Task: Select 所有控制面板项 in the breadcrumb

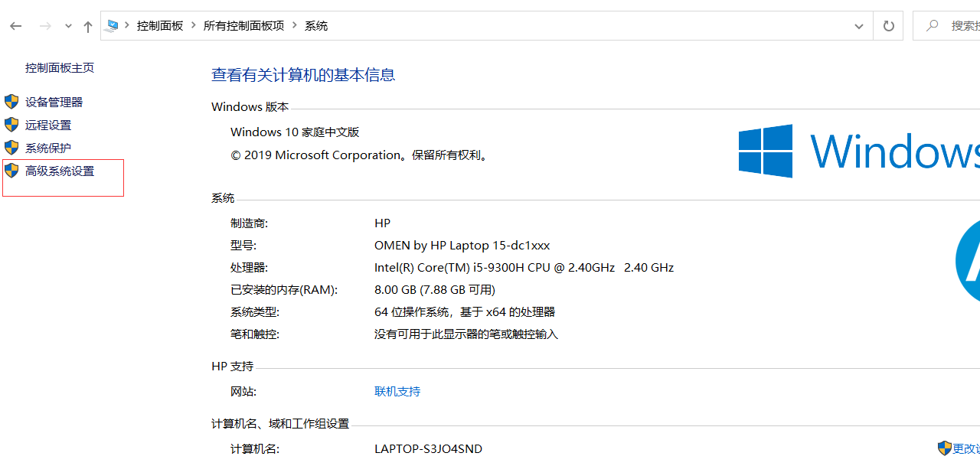Action: [x=243, y=25]
